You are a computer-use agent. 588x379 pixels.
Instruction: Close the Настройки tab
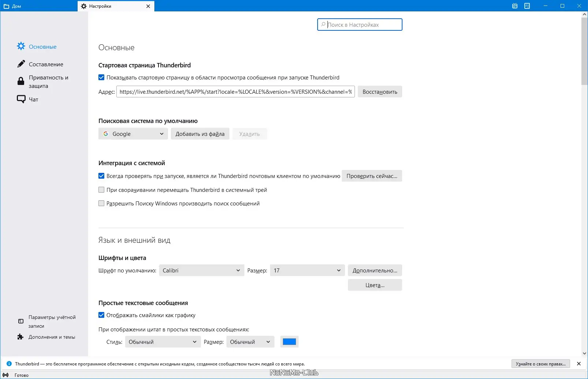[x=148, y=6]
